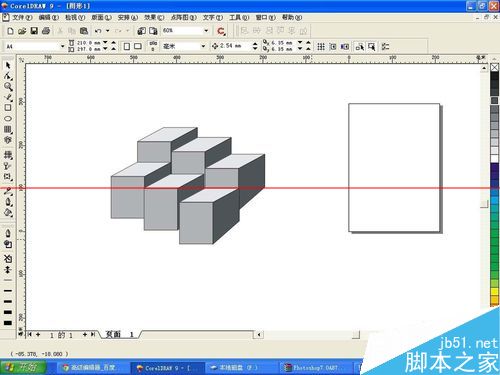This screenshot has width=500, height=375.
Task: Expand the 毫米 units dropdown
Action: (x=203, y=46)
